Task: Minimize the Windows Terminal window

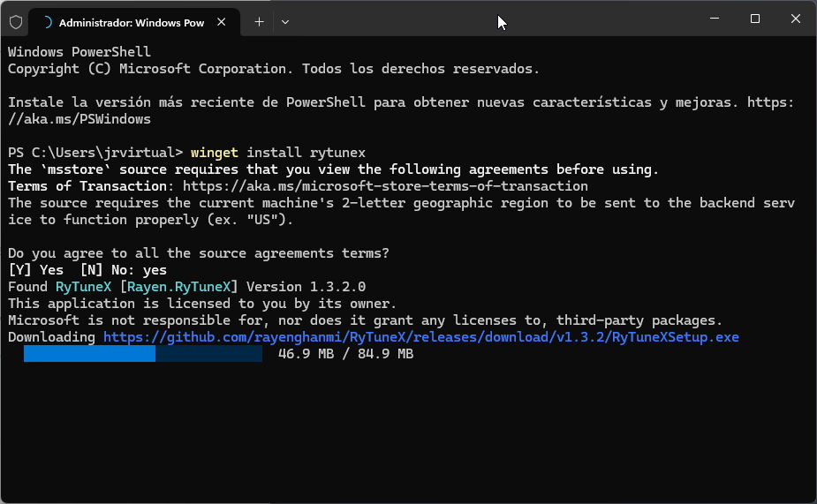Action: point(714,19)
